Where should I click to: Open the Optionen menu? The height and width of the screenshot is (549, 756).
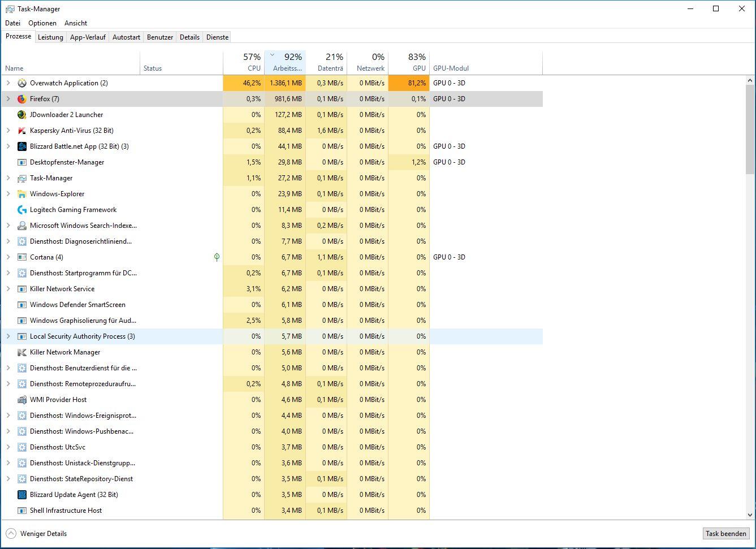tap(42, 23)
